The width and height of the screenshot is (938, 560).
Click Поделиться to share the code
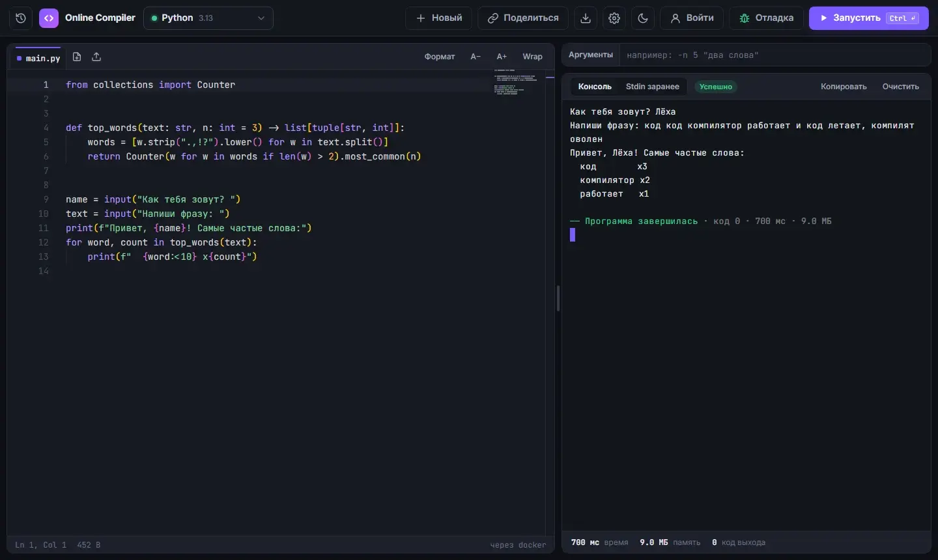click(523, 18)
